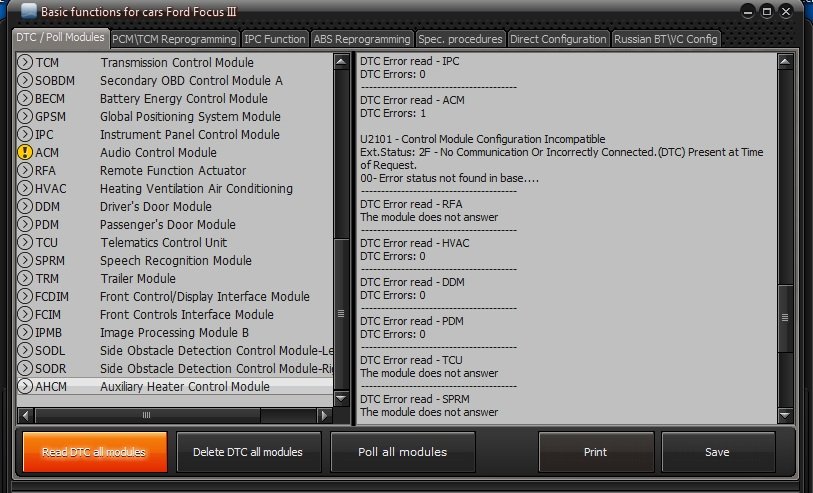Image resolution: width=813 pixels, height=493 pixels.
Task: Click the log panel scroll down arrow
Action: pyautogui.click(x=785, y=414)
